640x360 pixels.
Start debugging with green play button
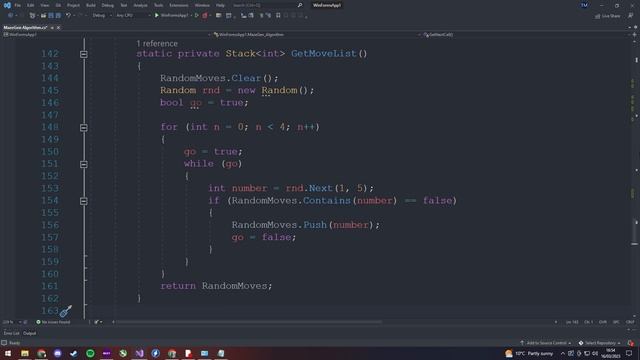pos(156,16)
